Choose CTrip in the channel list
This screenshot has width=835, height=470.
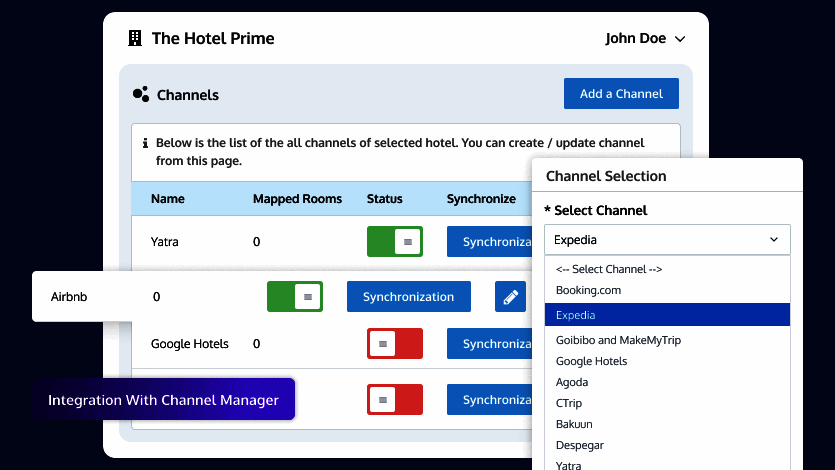(570, 403)
